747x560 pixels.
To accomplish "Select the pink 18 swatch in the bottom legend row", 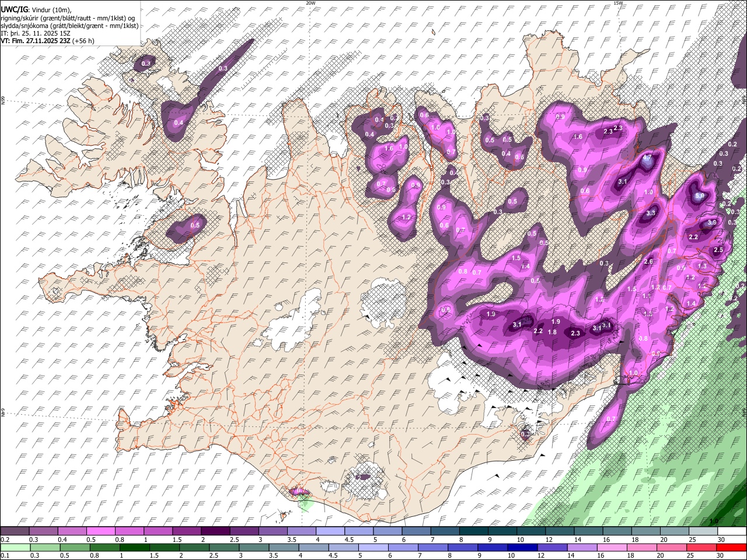I will point(641,547).
